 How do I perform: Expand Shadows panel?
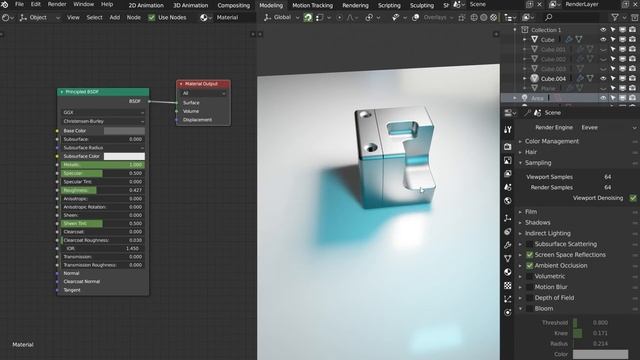click(537, 223)
